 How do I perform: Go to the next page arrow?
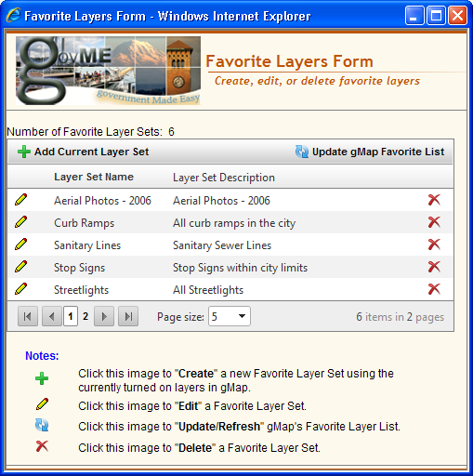click(x=104, y=316)
